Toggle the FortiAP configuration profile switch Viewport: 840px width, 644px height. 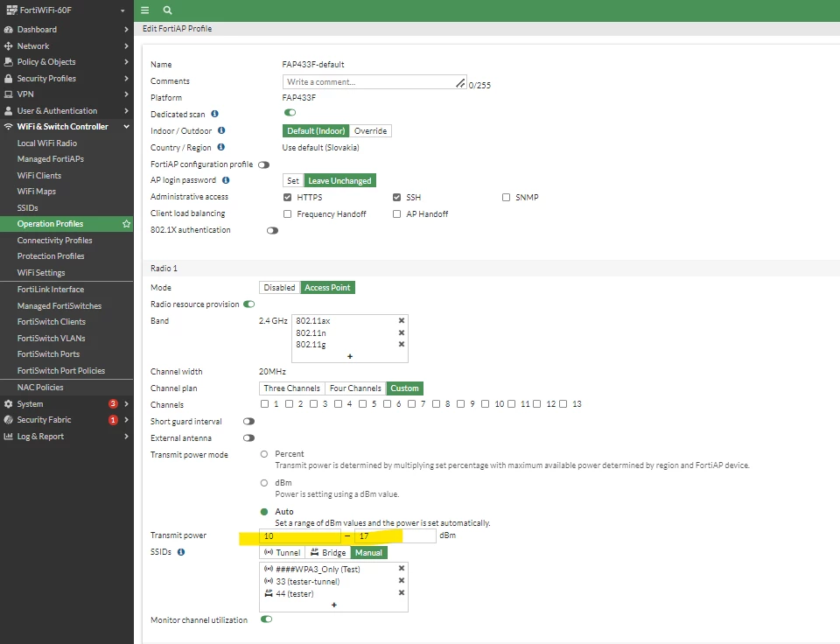pyautogui.click(x=263, y=164)
